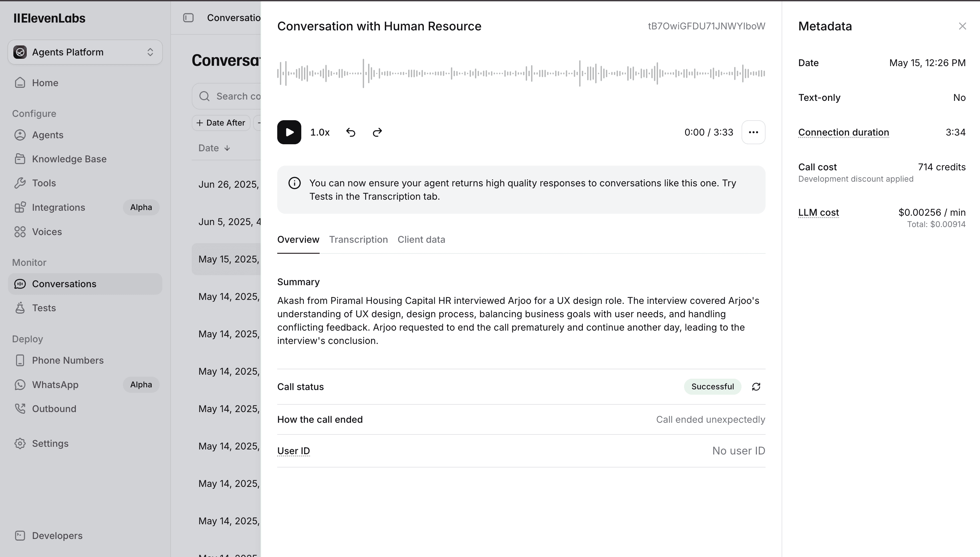Add a Date After filter
The height and width of the screenshot is (557, 980).
point(221,123)
